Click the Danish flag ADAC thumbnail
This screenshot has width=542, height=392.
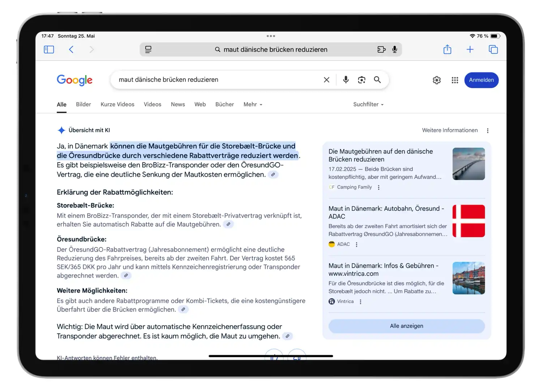coord(468,221)
